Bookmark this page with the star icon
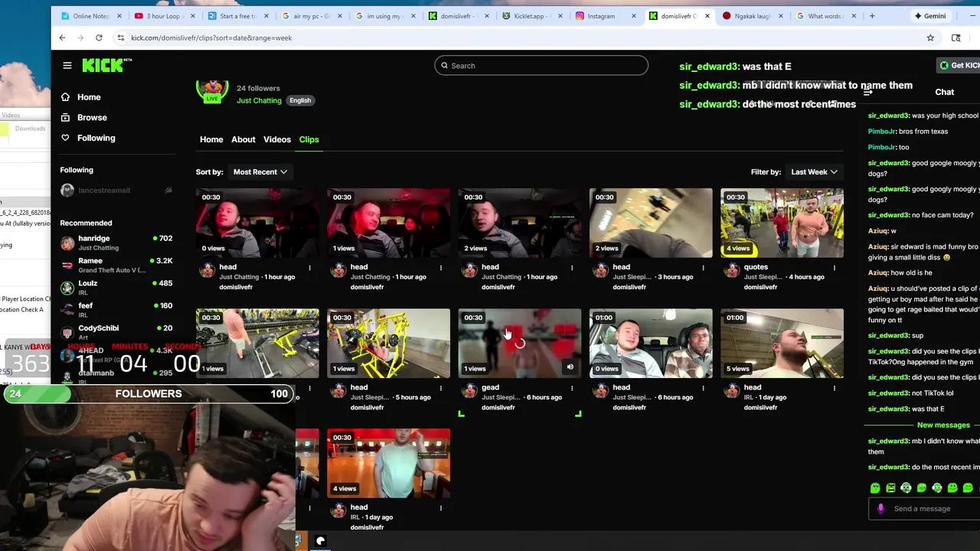 pyautogui.click(x=930, y=37)
